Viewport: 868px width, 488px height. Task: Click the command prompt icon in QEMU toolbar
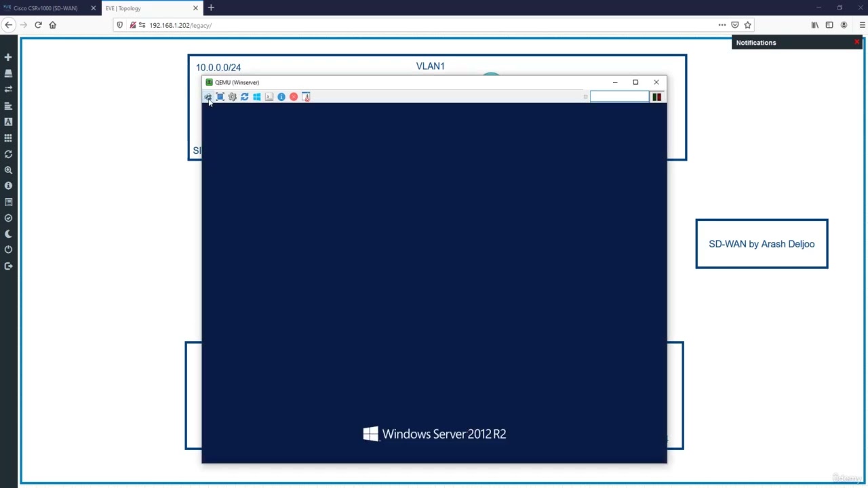(269, 97)
